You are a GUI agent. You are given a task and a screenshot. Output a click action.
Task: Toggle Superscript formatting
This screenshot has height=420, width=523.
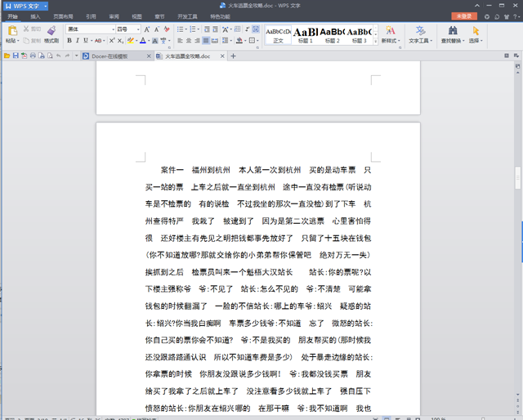point(112,40)
